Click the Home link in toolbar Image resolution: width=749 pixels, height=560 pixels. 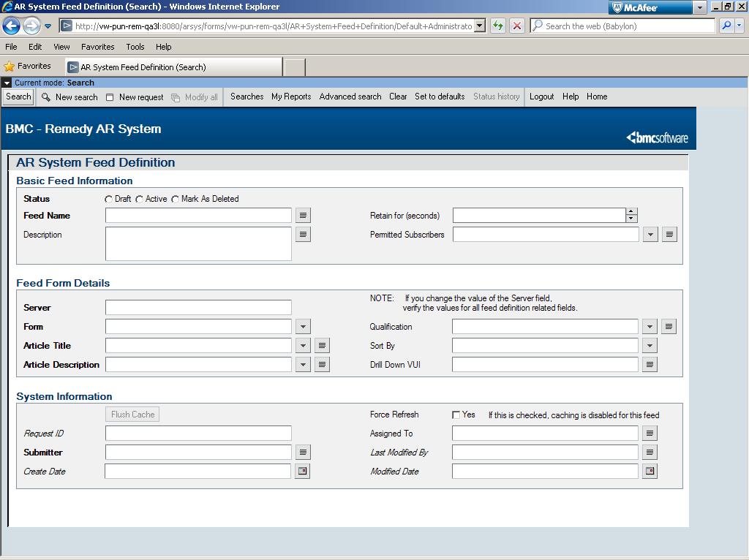(x=597, y=97)
